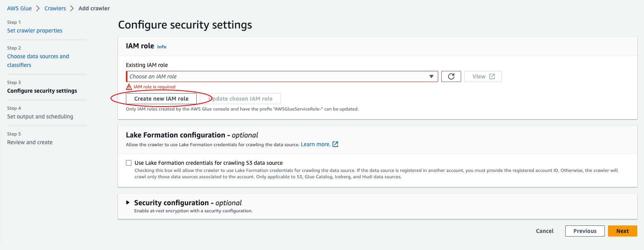The height and width of the screenshot is (250, 644).
Task: Click the dropdown arrow in IAM role field
Action: tap(431, 76)
